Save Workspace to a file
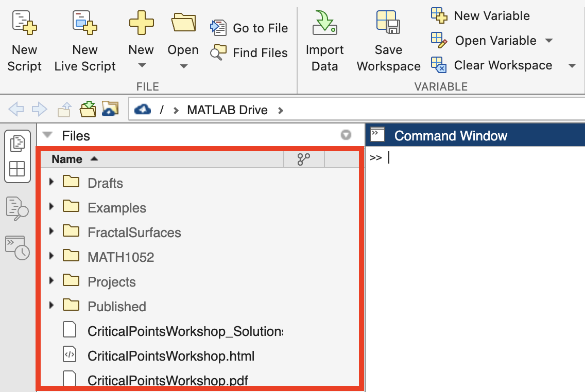The width and height of the screenshot is (585, 392). [388, 41]
